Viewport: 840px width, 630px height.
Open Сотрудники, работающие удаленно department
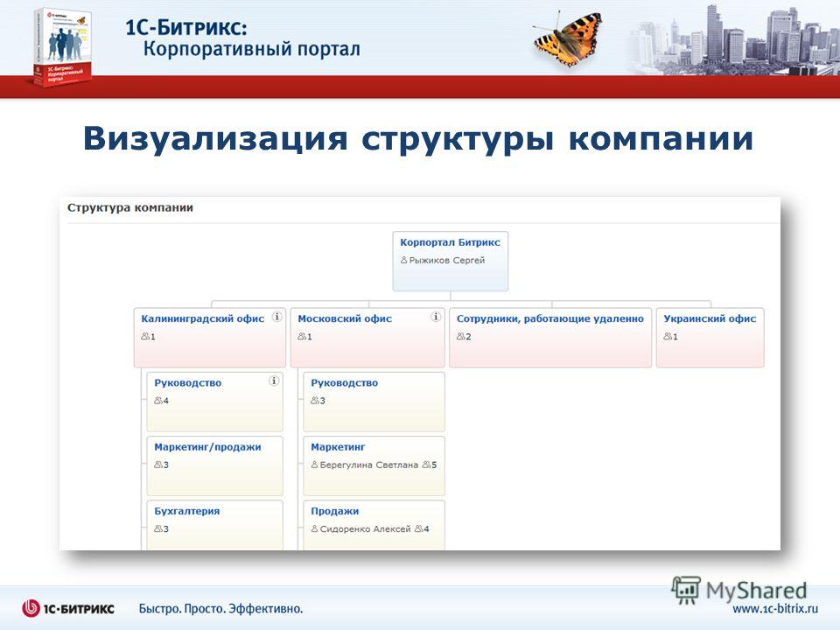(x=549, y=318)
